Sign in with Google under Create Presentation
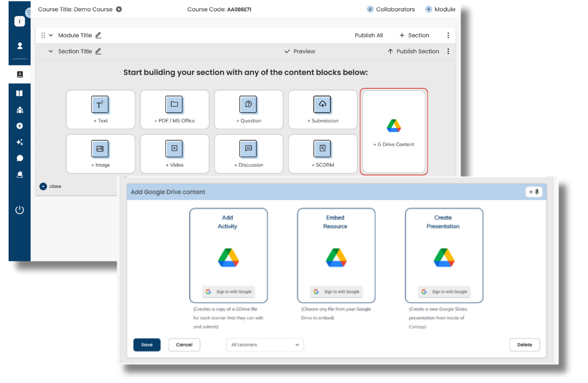Screen dimensions: 588x383 (445, 292)
